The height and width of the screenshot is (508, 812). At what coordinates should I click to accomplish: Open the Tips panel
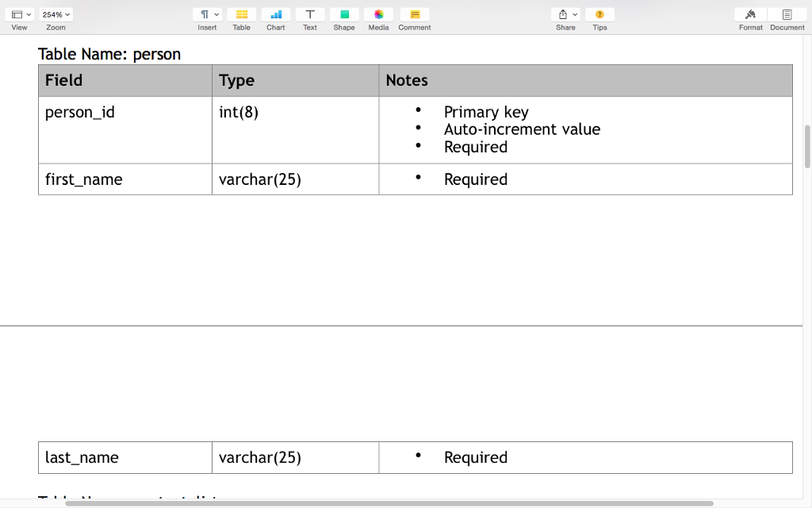tap(599, 17)
